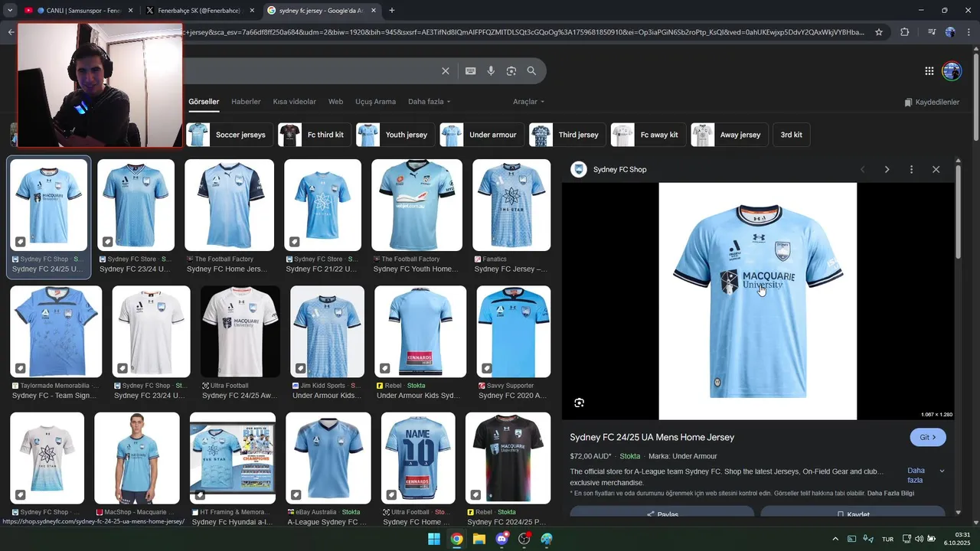980x551 pixels.
Task: Open the Araçlar tools dropdown
Action: point(528,102)
